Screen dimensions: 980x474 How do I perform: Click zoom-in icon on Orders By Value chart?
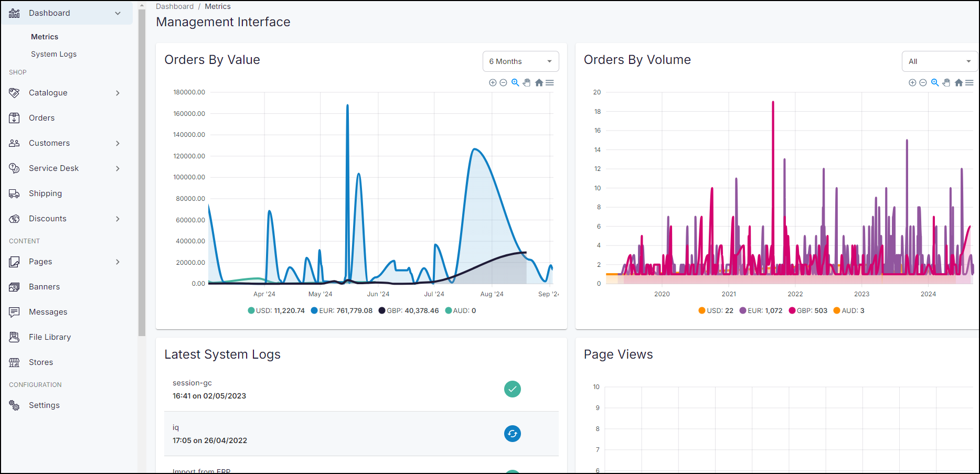[493, 82]
